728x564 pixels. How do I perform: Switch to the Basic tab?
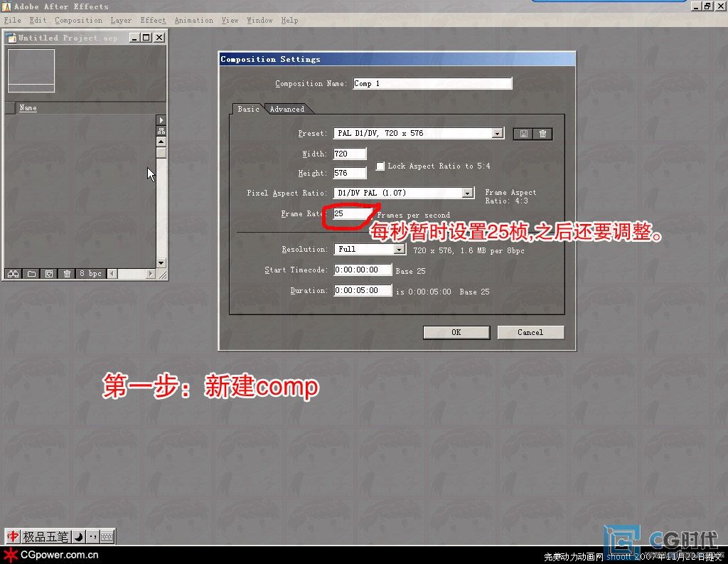point(248,109)
